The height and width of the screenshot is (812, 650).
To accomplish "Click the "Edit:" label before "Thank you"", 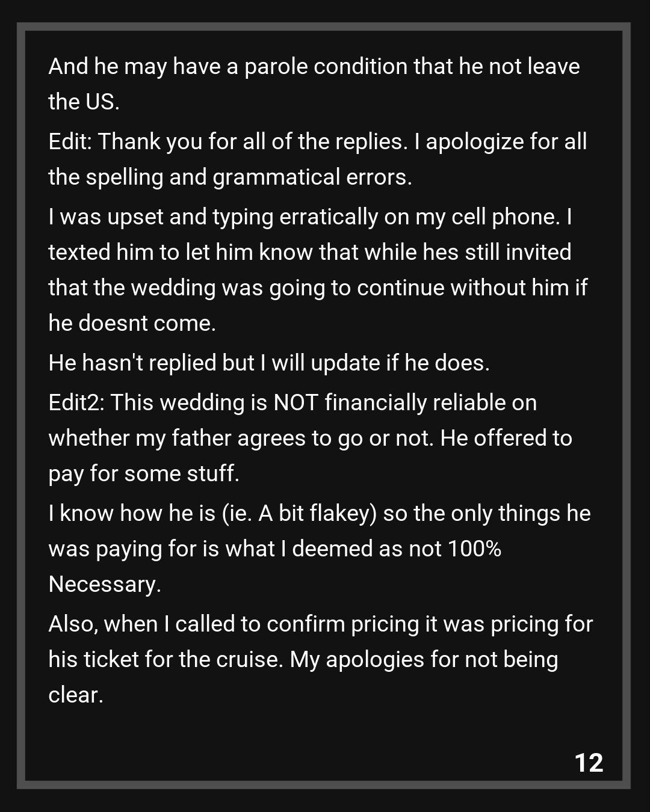I will click(70, 141).
